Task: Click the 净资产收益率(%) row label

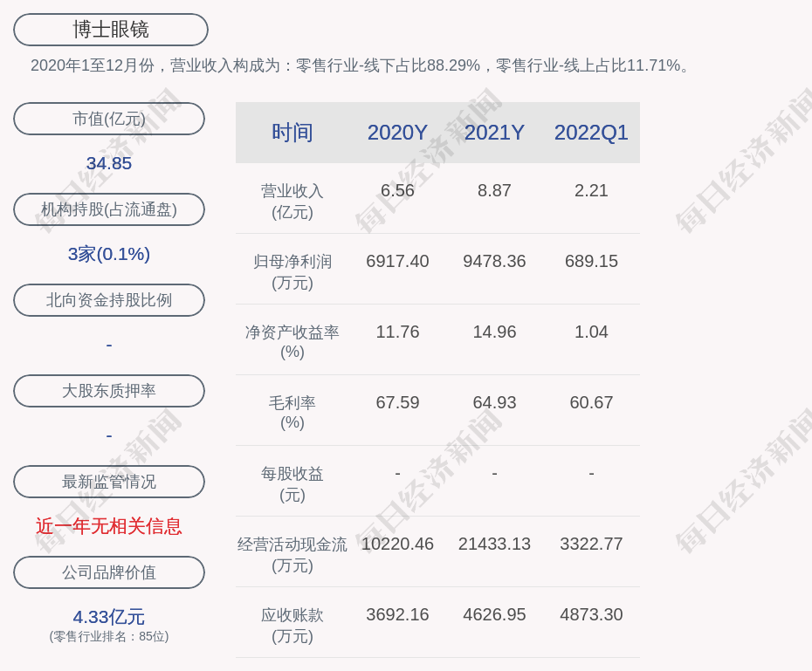Action: point(292,342)
